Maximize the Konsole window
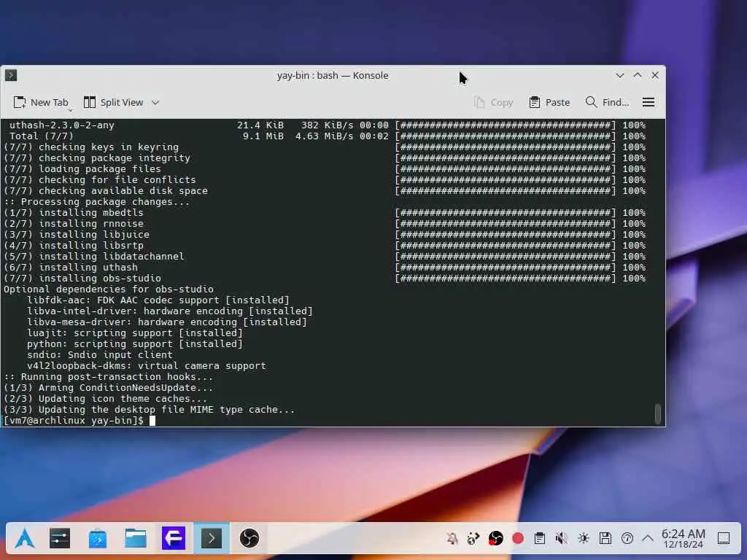The height and width of the screenshot is (560, 747). [638, 75]
